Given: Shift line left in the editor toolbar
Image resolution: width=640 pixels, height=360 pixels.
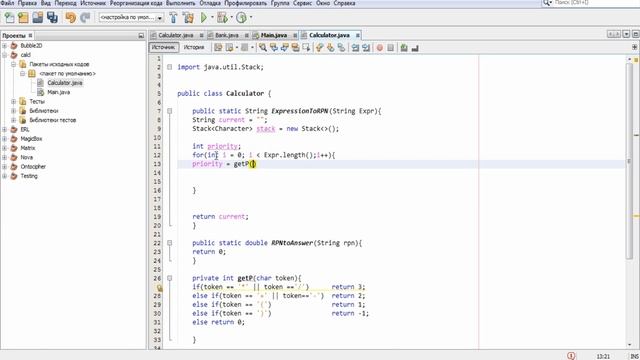Looking at the screenshot, I should pyautogui.click(x=356, y=48).
